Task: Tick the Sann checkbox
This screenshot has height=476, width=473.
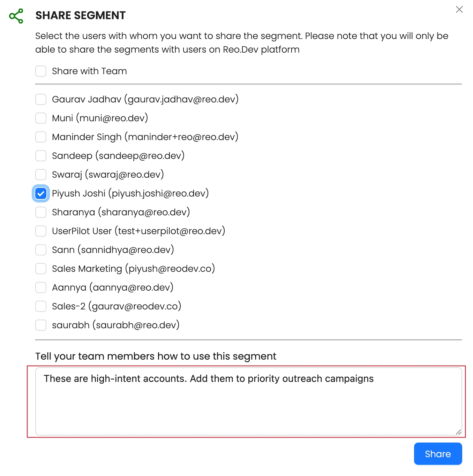Action: 41,250
